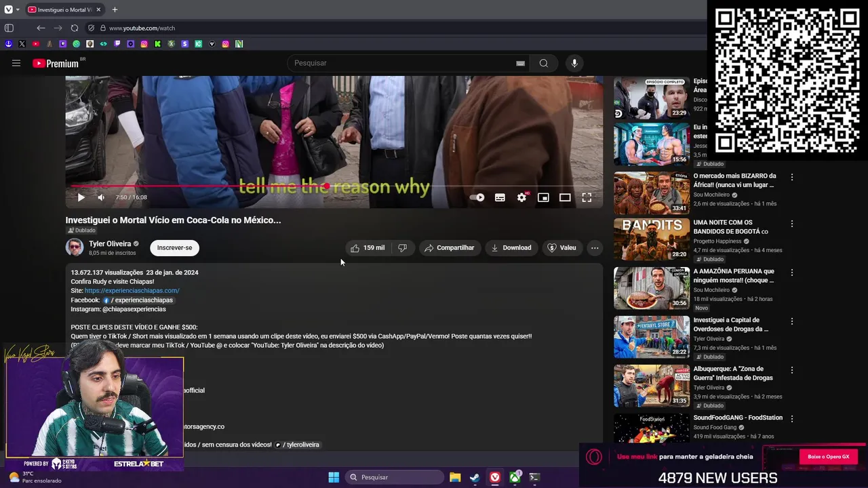Open Tyler Oliveira channel name link
This screenshot has height=488, width=868.
pos(110,244)
